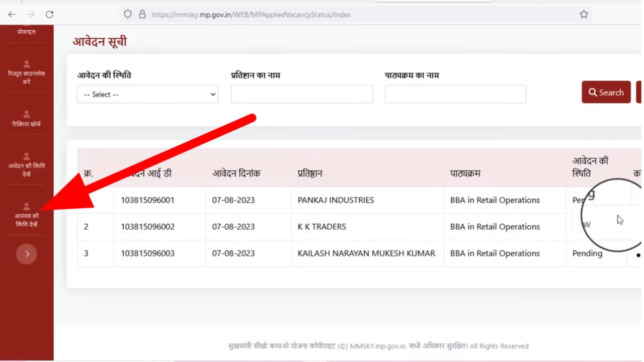Click the Search button
Screen dimensions: 644x362
click(606, 92)
